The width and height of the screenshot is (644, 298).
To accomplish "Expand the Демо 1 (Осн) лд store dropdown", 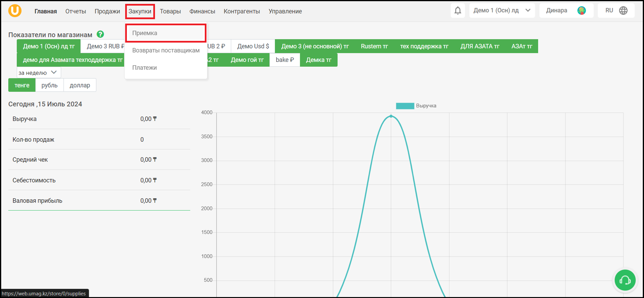I will [x=502, y=11].
